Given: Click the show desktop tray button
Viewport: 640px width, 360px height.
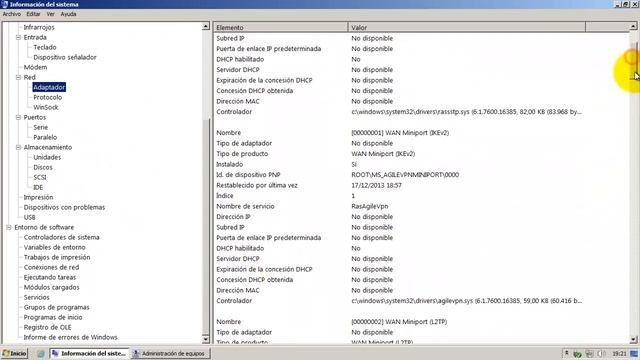Looking at the screenshot, I should 634,353.
